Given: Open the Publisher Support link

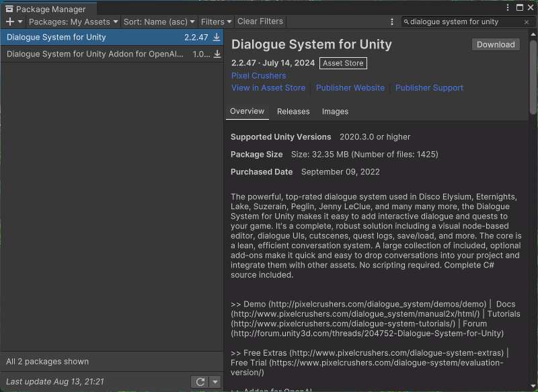Looking at the screenshot, I should tap(429, 88).
